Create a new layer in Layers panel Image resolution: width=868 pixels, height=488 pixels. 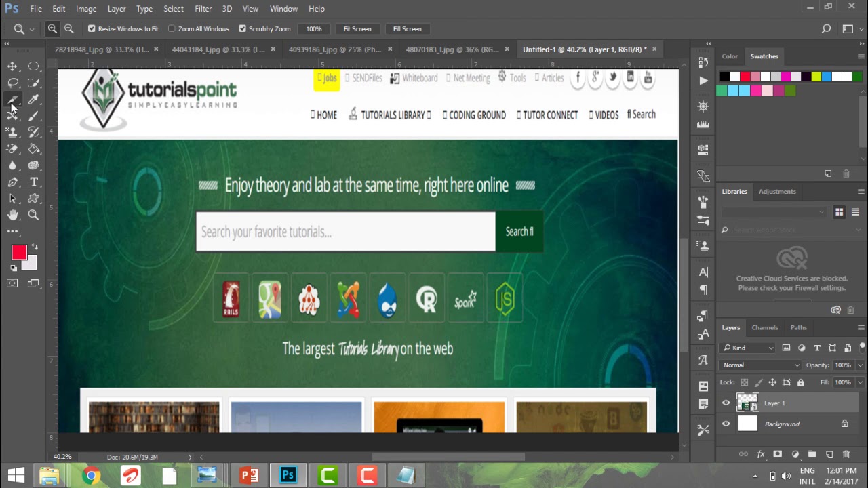[x=829, y=454]
